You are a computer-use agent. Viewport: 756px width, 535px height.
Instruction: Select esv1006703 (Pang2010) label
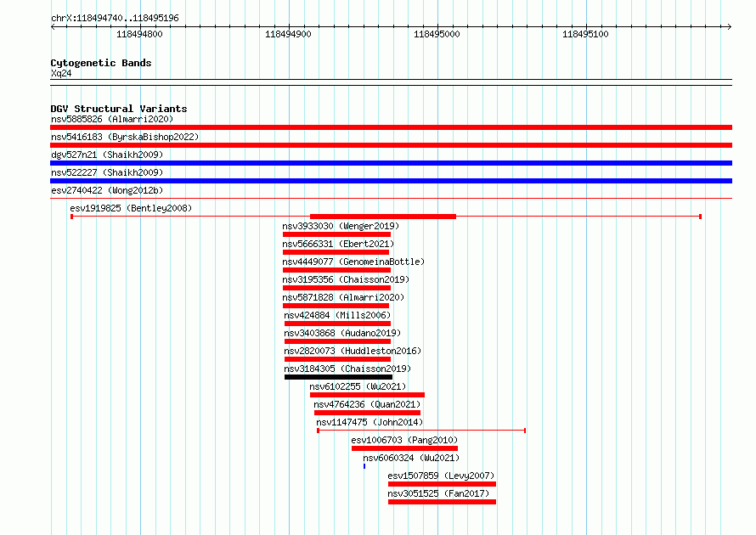(x=404, y=440)
